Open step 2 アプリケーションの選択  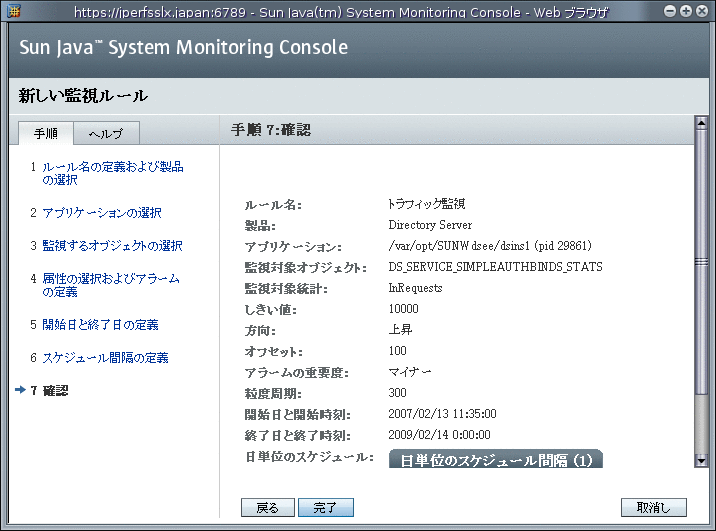point(102,213)
